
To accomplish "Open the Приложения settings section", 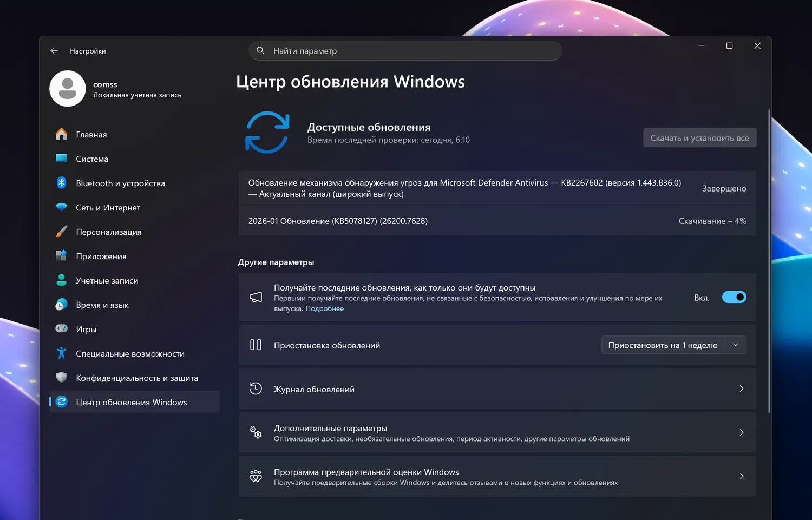I will [x=134, y=256].
